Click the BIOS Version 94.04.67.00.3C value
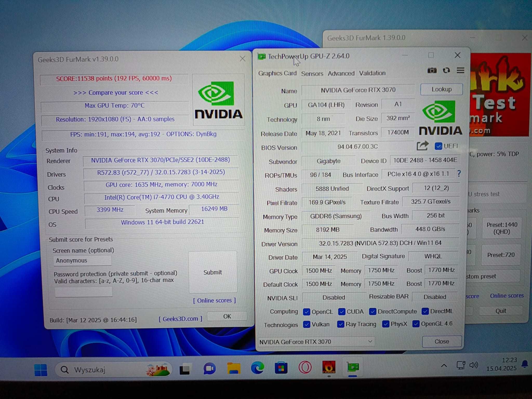The height and width of the screenshot is (399, 532). pyautogui.click(x=357, y=147)
